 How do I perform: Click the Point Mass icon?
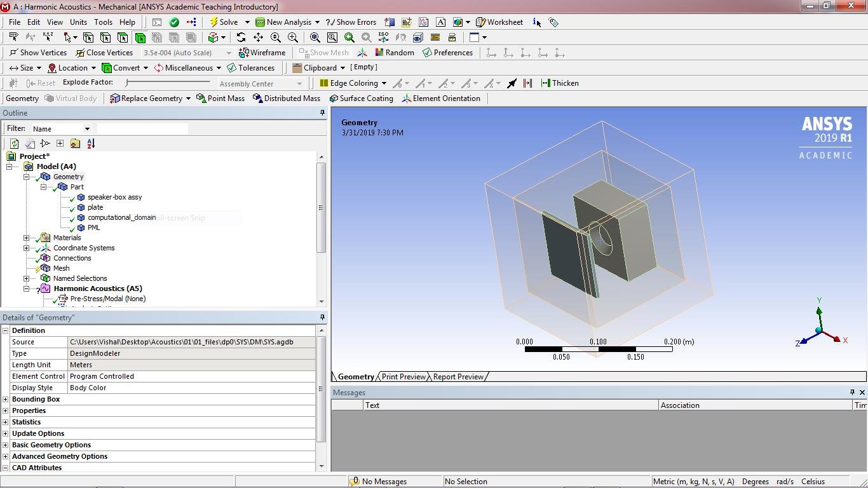pos(201,98)
